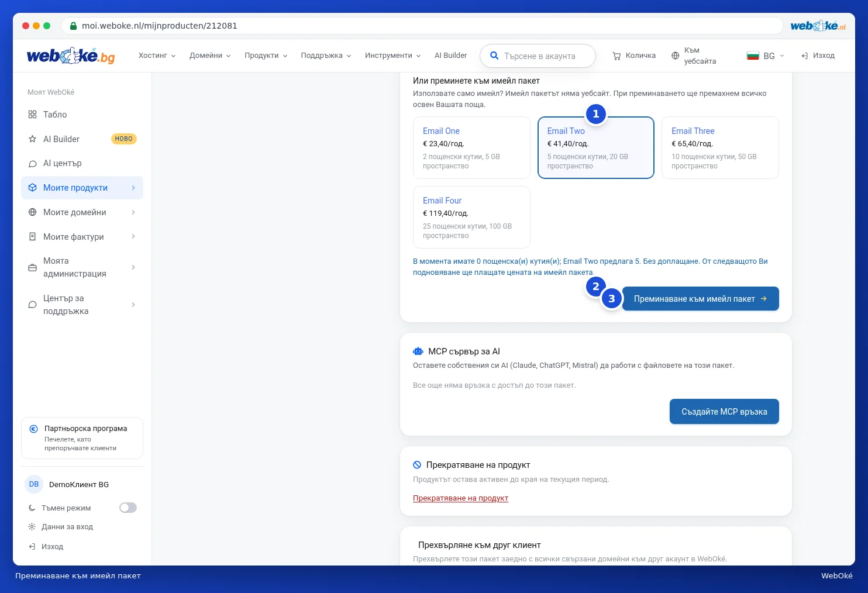Click the logout icon in top bar
Image resolution: width=868 pixels, height=593 pixels.
click(805, 56)
